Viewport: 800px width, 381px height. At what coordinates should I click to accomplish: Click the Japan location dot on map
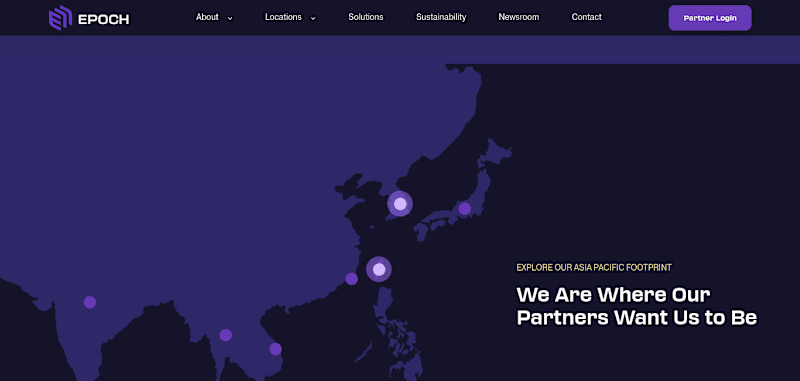pyautogui.click(x=464, y=209)
